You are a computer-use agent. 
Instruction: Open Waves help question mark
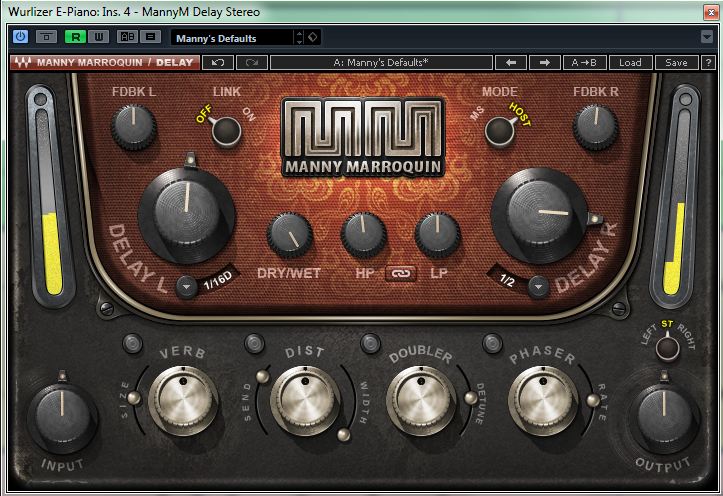tap(708, 63)
